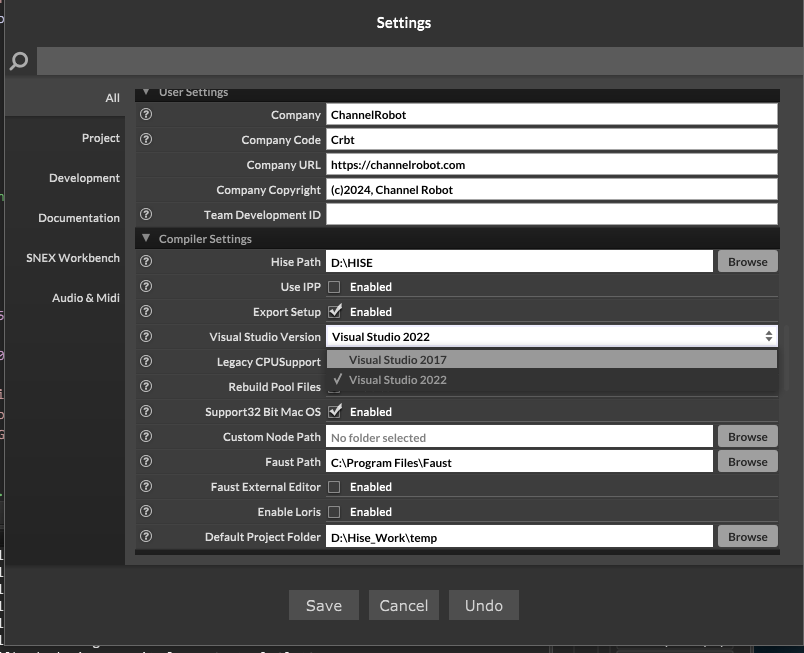Click help icon beside Hise Path

[x=146, y=262]
